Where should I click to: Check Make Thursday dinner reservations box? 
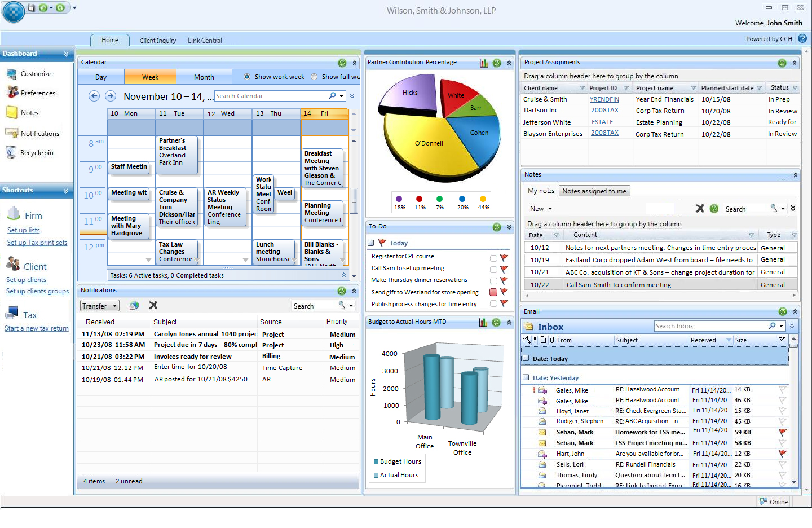click(x=493, y=280)
